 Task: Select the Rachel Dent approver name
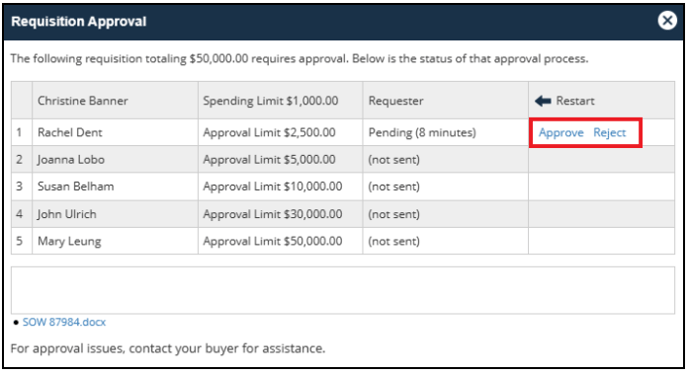70,133
